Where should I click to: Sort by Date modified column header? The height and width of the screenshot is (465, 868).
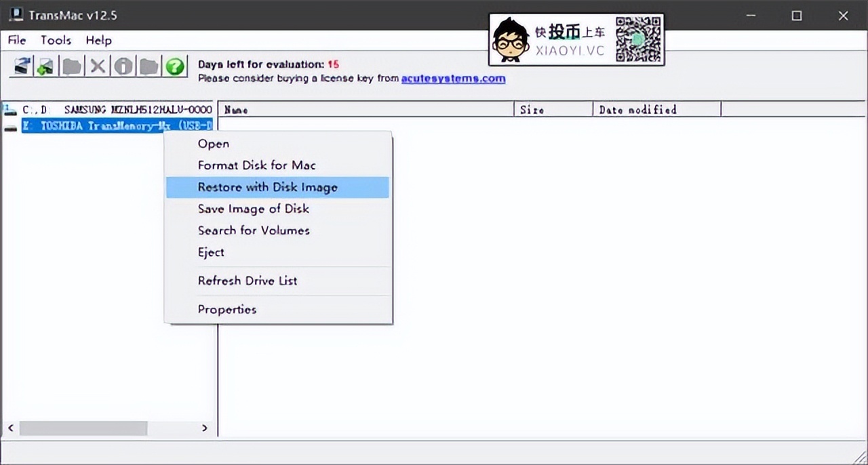pyautogui.click(x=657, y=109)
